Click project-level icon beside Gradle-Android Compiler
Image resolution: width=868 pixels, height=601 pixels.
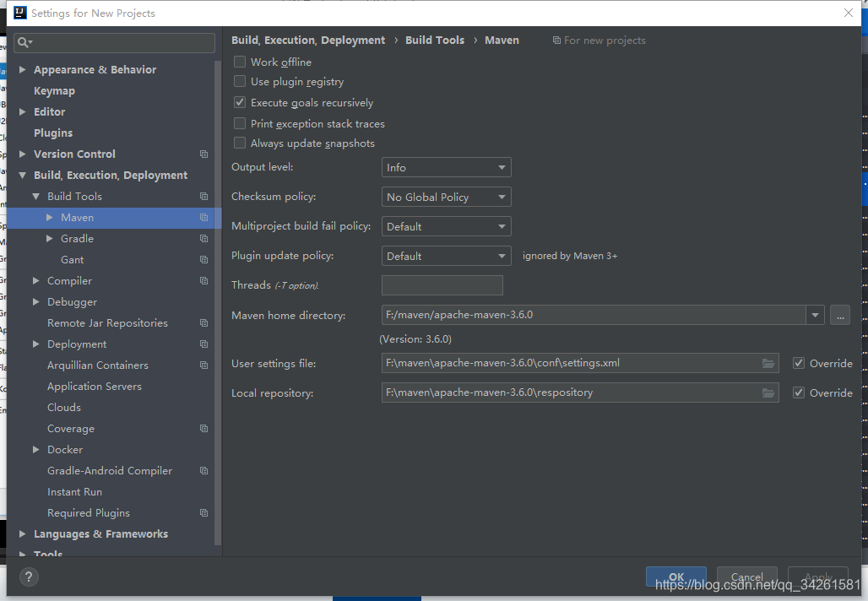pyautogui.click(x=203, y=470)
